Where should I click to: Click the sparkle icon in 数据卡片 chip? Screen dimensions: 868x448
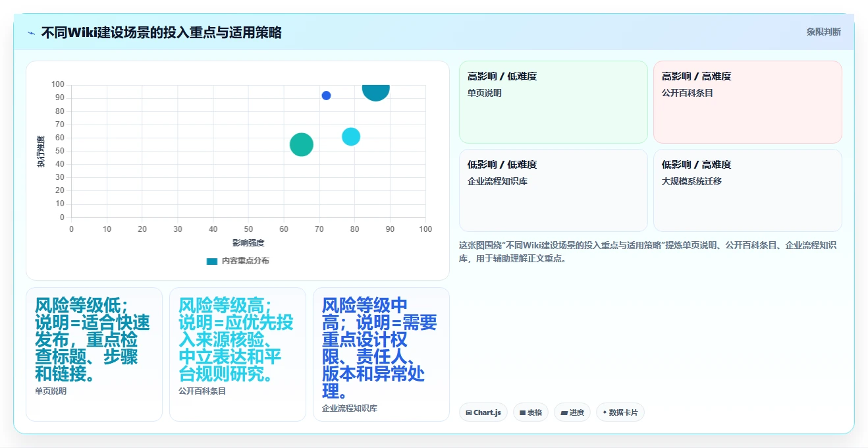click(605, 412)
